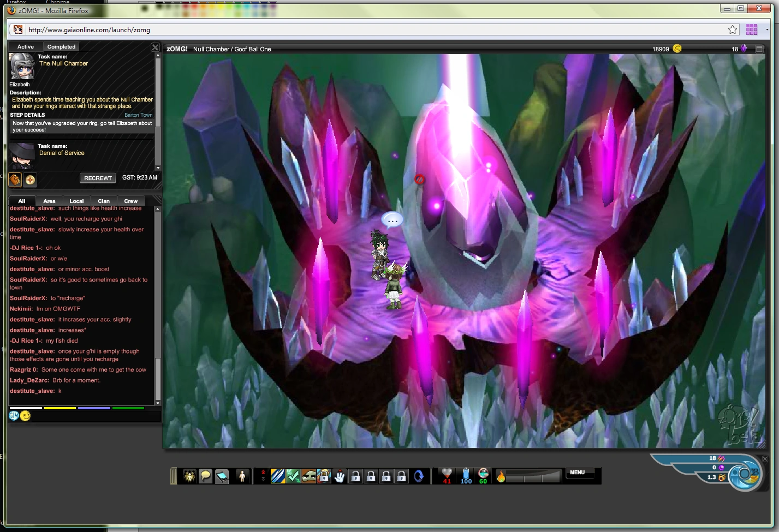Click the yellow chat color bar
Image resolution: width=779 pixels, height=532 pixels.
point(60,408)
